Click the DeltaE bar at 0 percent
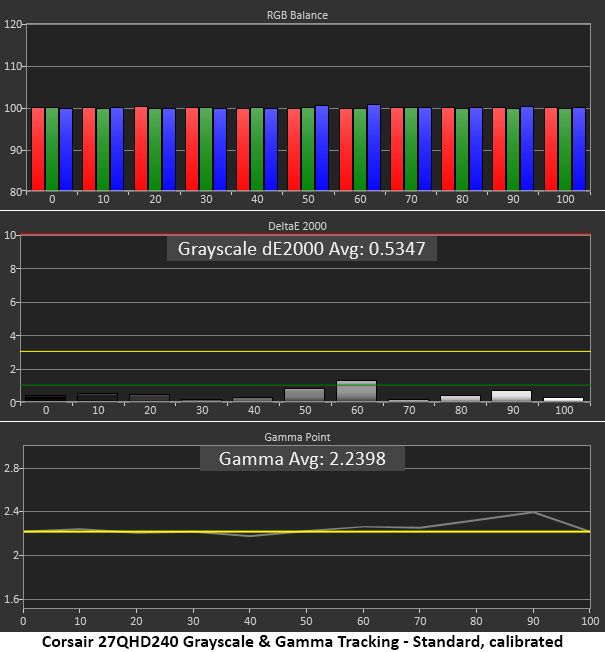This screenshot has width=605, height=652. 46,398
